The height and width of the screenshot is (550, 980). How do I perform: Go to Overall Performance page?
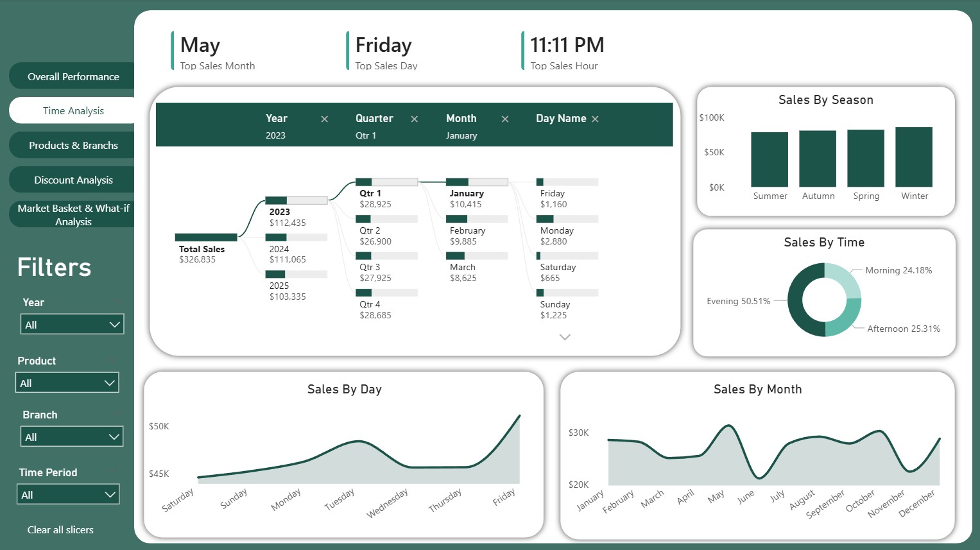(73, 76)
